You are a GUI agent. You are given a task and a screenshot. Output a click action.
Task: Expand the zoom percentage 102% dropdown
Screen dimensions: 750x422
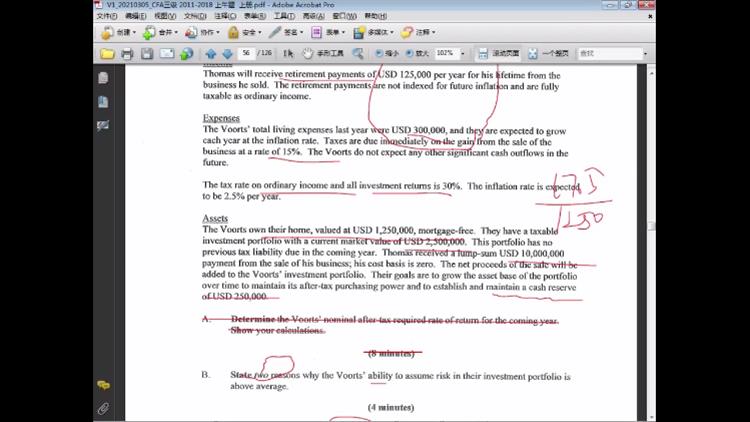point(463,53)
